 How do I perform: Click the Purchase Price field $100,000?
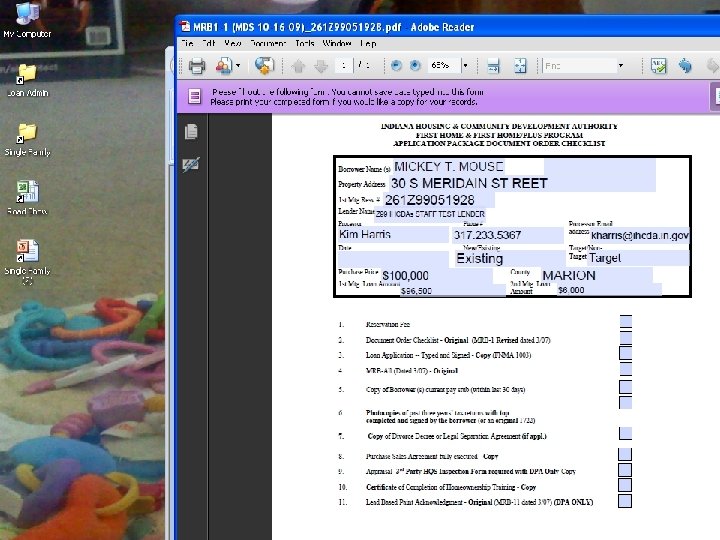(436, 276)
